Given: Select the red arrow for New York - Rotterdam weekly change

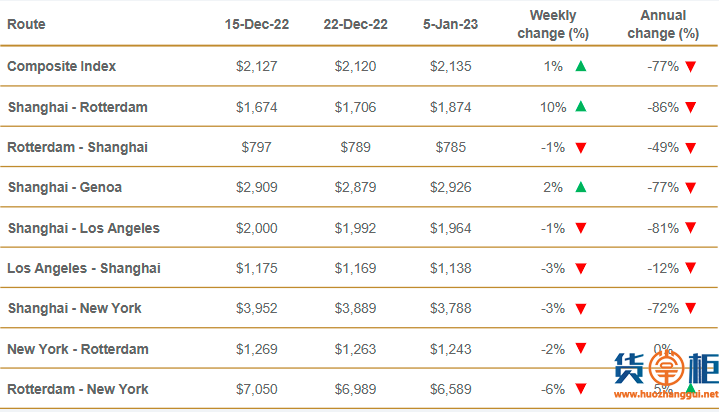Looking at the screenshot, I should tap(581, 350).
